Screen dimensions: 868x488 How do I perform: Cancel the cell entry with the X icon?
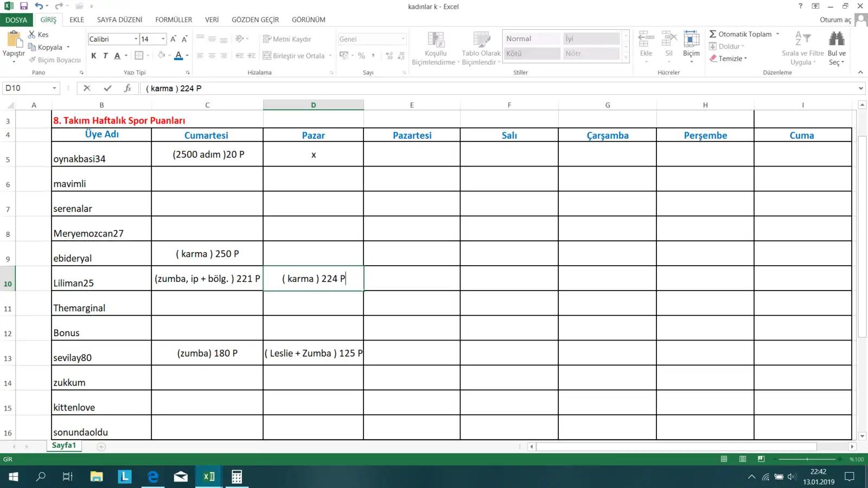pos(87,88)
